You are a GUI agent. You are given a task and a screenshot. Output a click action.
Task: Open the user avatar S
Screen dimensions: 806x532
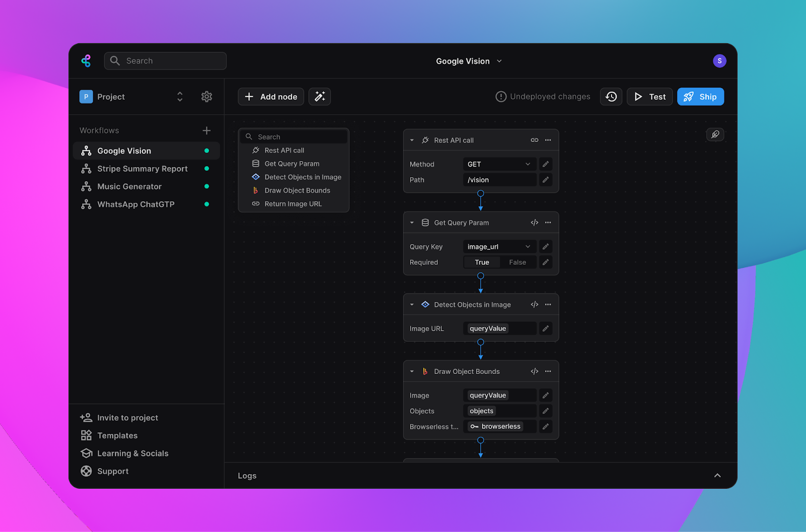719,61
